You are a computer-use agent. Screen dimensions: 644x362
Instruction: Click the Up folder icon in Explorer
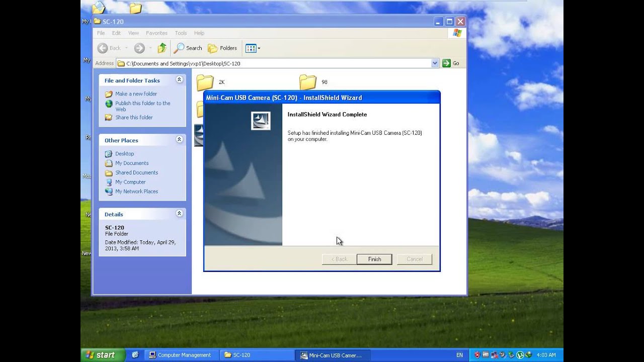[162, 48]
